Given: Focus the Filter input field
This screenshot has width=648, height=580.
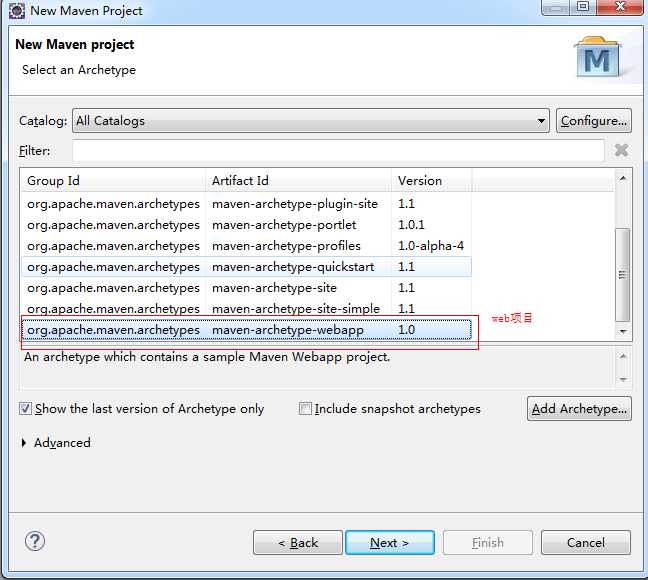Looking at the screenshot, I should pyautogui.click(x=338, y=150).
